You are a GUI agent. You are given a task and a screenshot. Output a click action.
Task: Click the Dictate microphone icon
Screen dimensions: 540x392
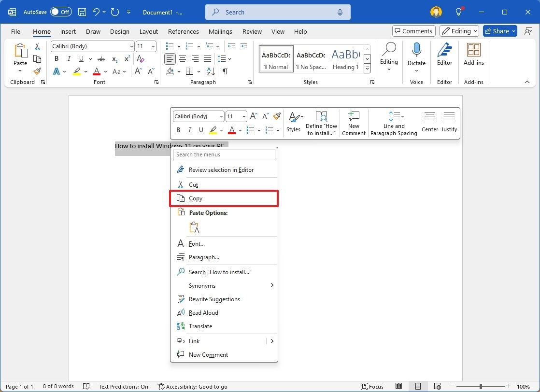tap(416, 52)
